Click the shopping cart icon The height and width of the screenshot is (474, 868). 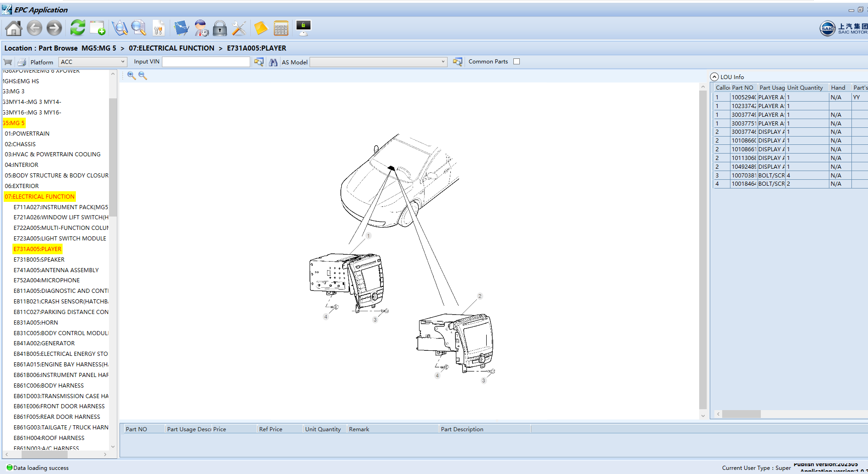coord(8,62)
